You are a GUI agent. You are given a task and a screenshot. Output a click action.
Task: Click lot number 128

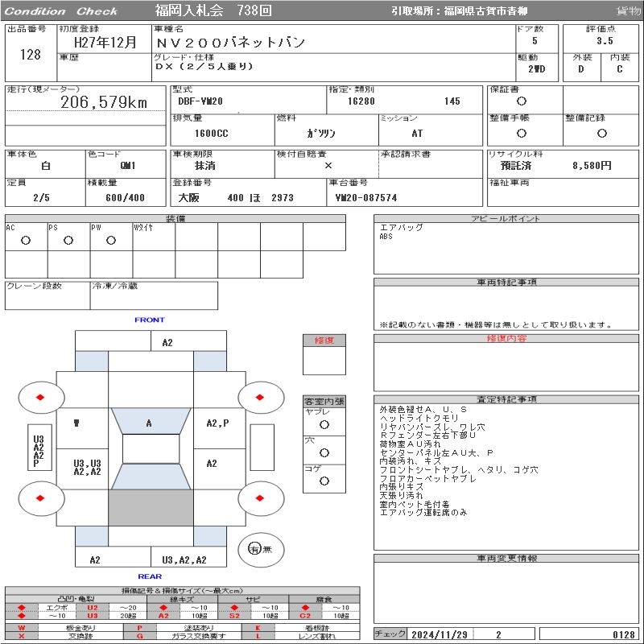(31, 55)
